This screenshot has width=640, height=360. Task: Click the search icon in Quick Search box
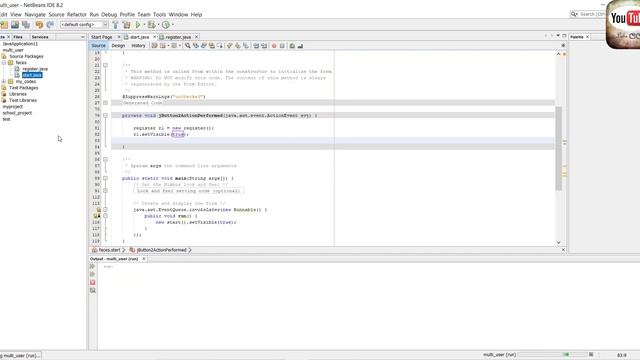(x=574, y=14)
